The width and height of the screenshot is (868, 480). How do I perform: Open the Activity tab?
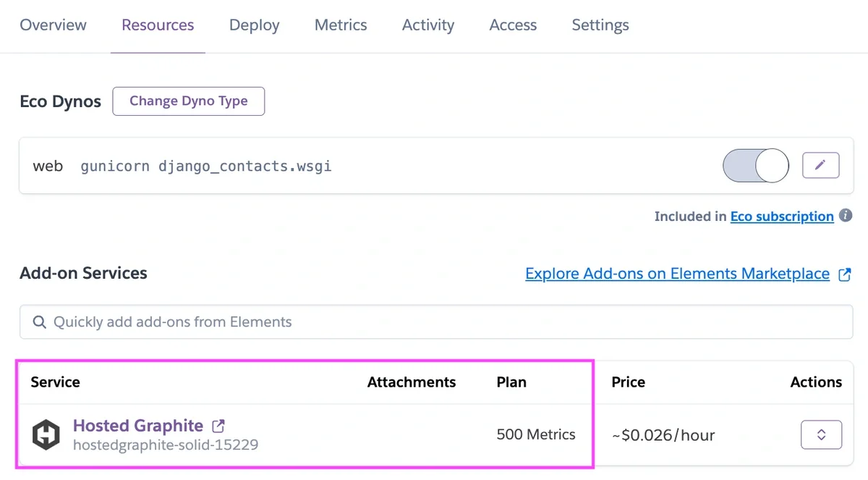tap(427, 25)
